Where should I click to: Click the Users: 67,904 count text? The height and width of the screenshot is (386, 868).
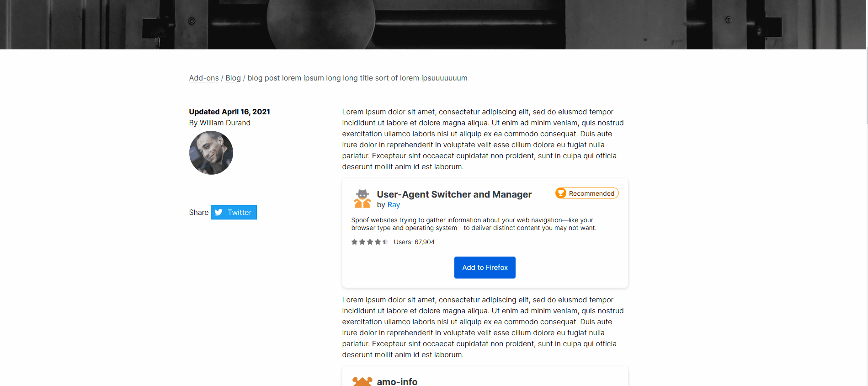point(414,241)
